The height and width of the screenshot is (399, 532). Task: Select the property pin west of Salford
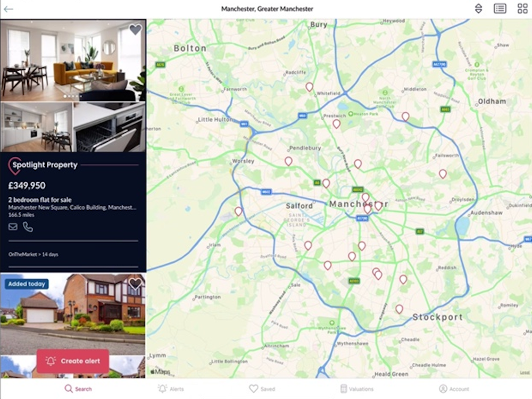click(238, 212)
